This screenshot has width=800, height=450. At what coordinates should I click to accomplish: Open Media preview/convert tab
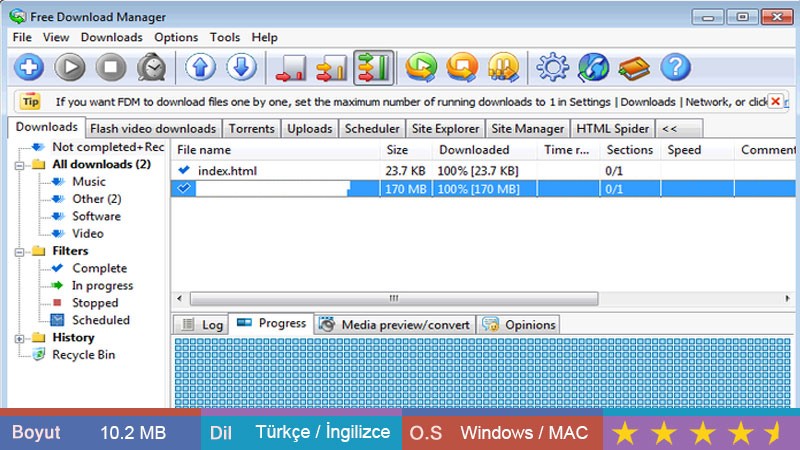[x=395, y=325]
